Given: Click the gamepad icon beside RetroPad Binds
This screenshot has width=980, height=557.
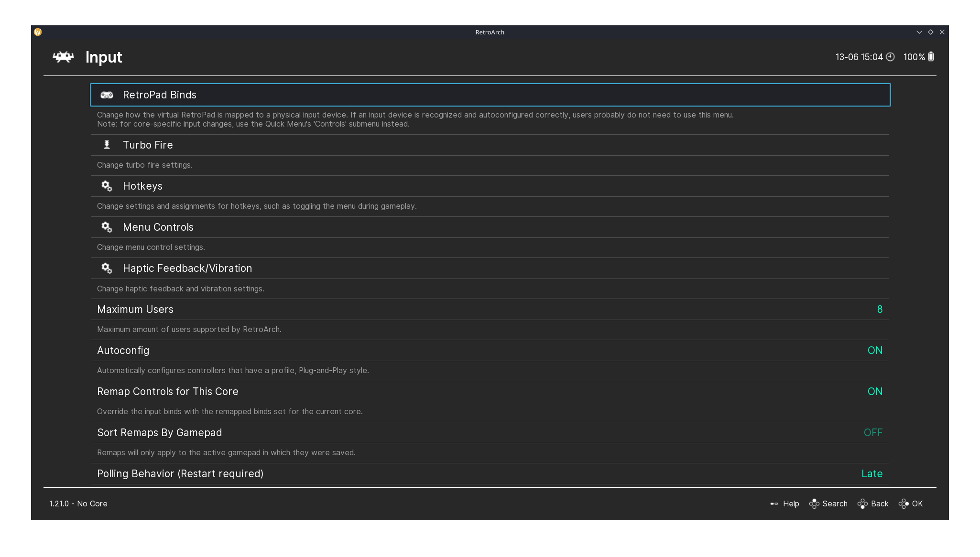Looking at the screenshot, I should (107, 95).
